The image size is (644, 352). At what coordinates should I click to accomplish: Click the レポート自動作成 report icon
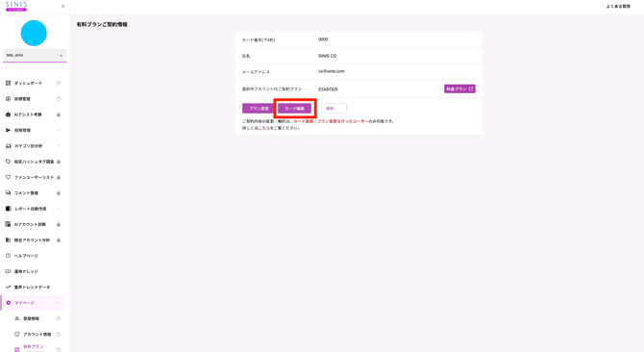(8, 209)
